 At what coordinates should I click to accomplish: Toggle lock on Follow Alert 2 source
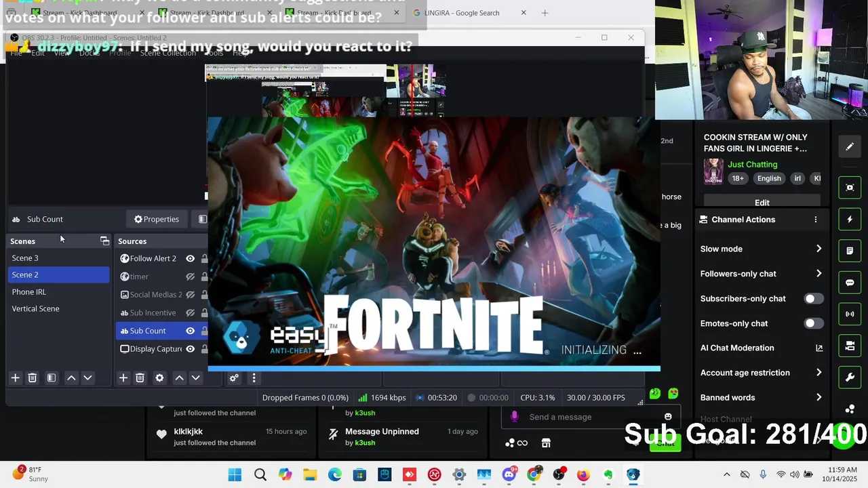coord(203,258)
